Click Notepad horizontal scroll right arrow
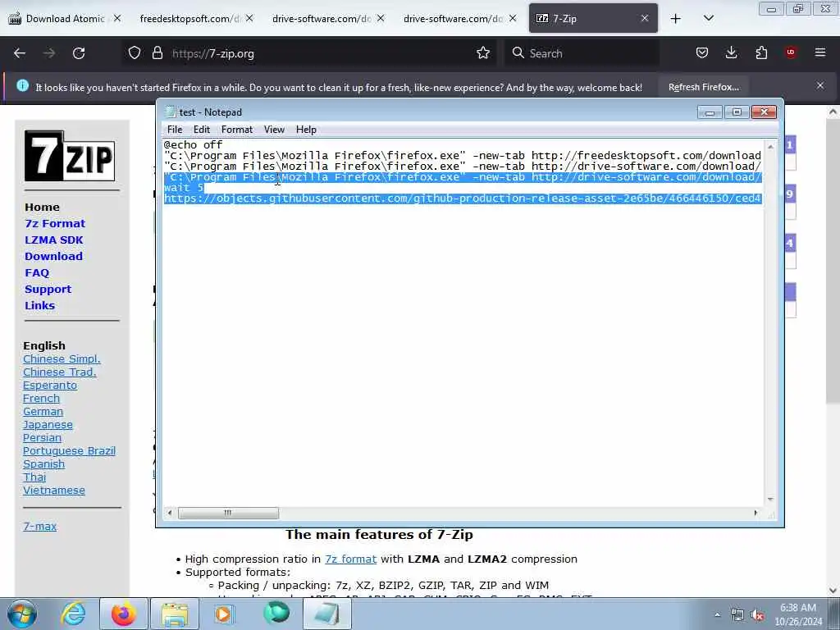Image resolution: width=840 pixels, height=630 pixels. click(756, 514)
